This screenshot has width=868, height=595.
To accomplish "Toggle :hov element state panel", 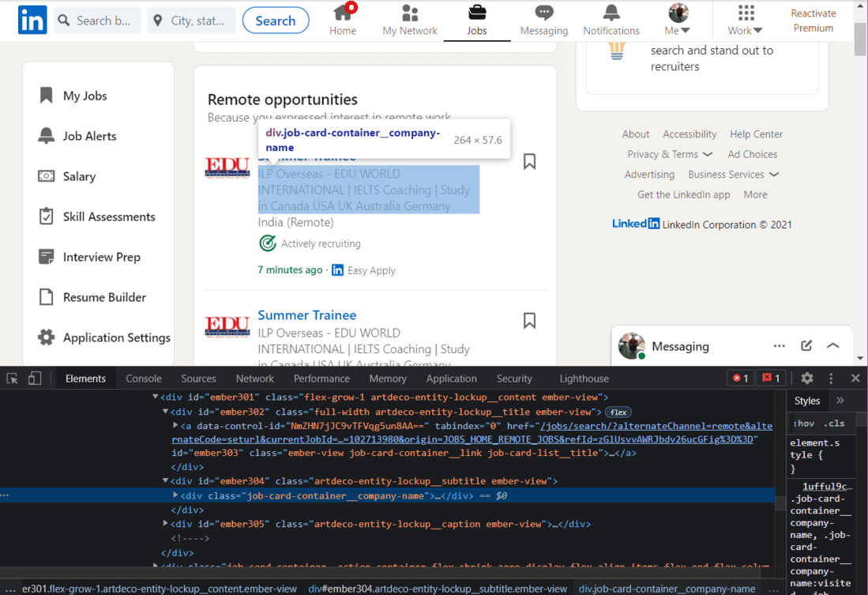I will point(804,424).
